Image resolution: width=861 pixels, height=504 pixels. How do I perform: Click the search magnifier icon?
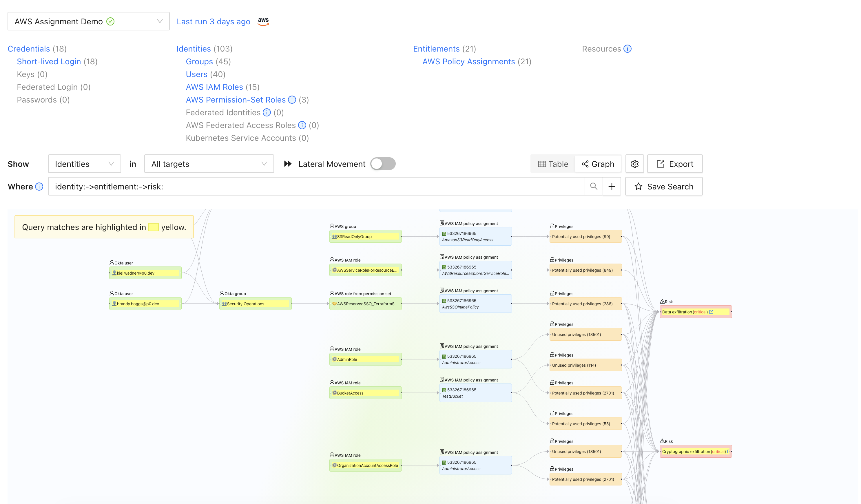point(594,187)
